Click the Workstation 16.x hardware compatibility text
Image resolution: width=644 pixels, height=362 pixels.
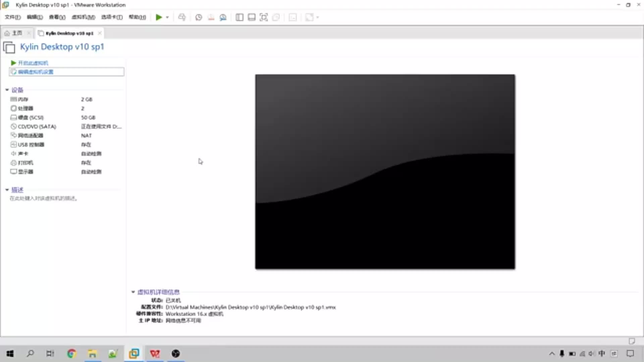195,314
